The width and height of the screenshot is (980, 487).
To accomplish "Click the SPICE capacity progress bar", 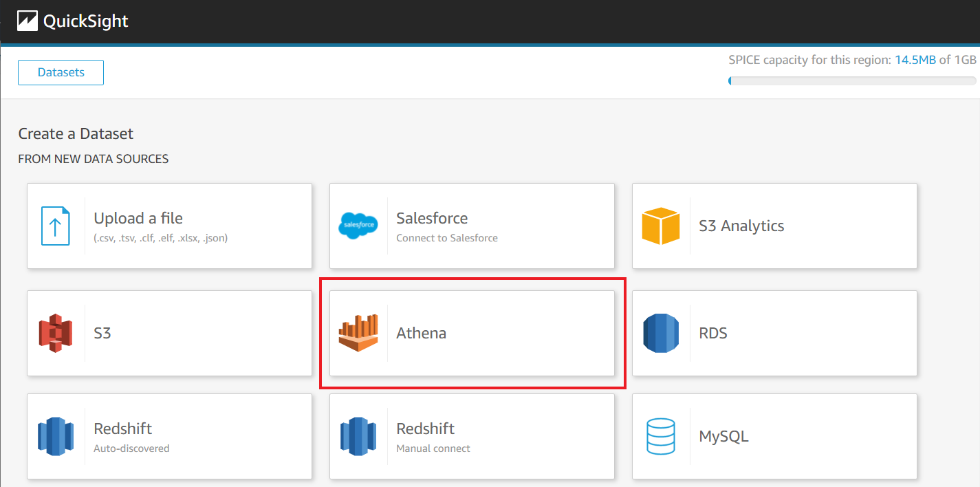I will tap(852, 81).
